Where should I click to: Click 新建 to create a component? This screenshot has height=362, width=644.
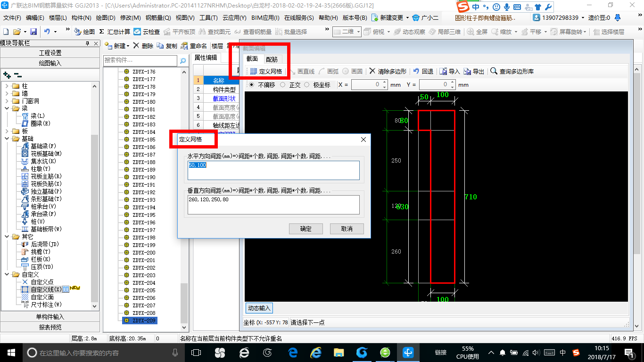[x=116, y=46]
